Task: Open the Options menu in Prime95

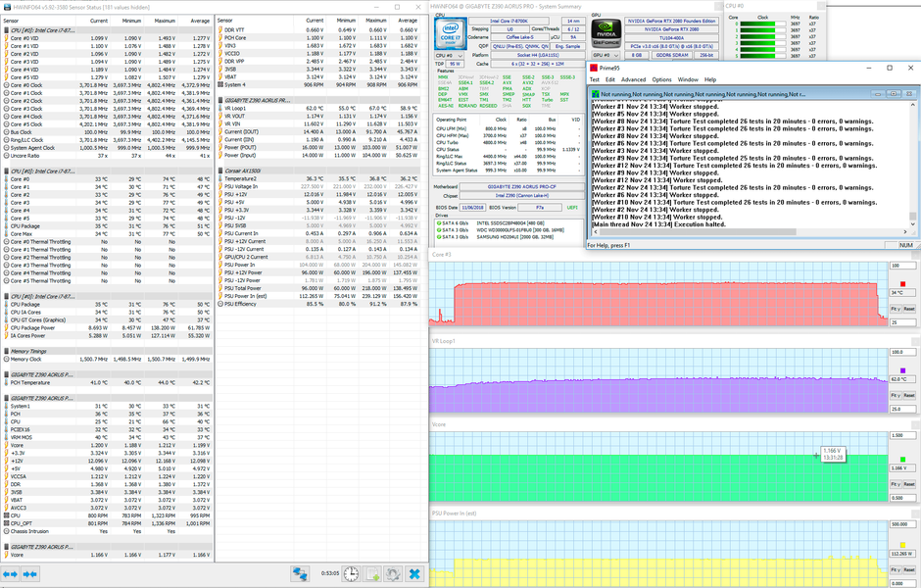Action: tap(662, 79)
